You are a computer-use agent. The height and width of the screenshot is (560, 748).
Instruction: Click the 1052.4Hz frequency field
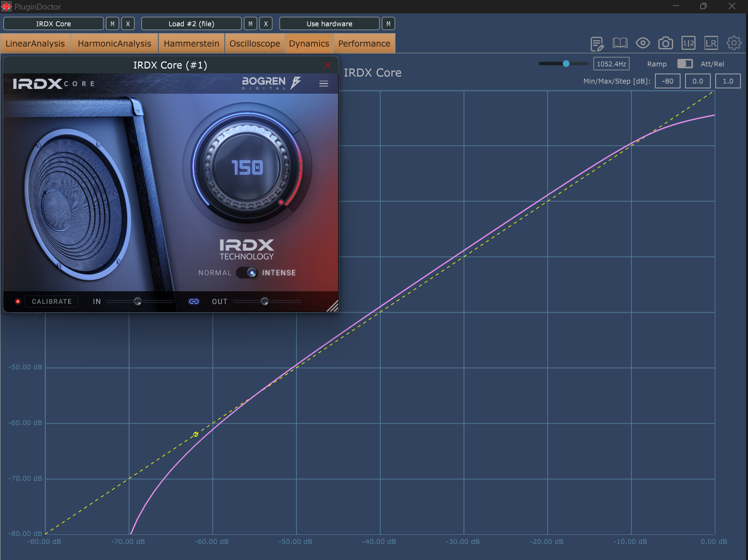(x=611, y=64)
